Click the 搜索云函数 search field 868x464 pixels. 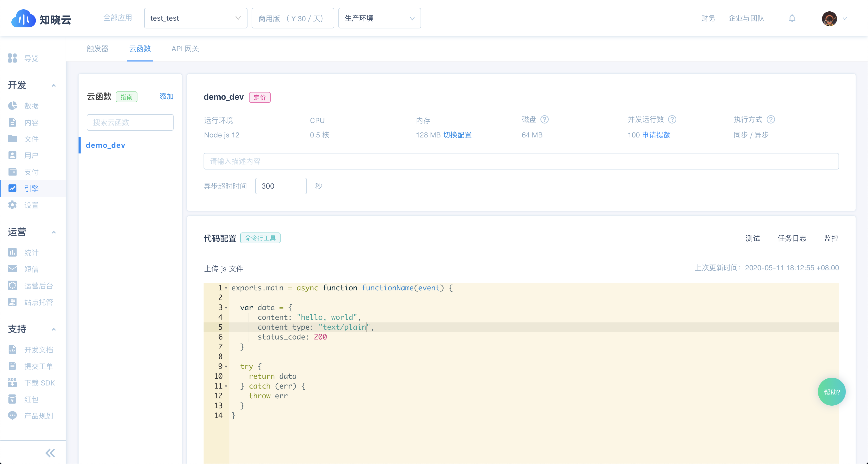(x=130, y=122)
